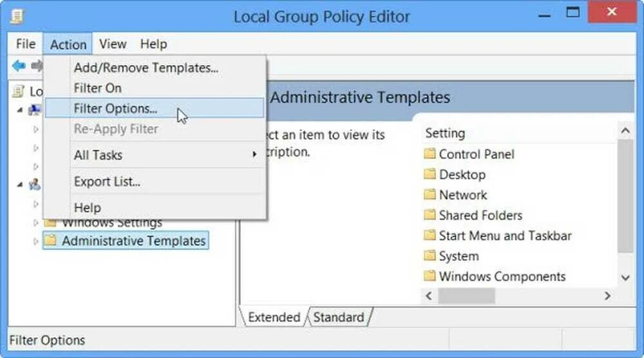The image size is (644, 358).
Task: Click the Windows Components folder icon
Action: 430,276
